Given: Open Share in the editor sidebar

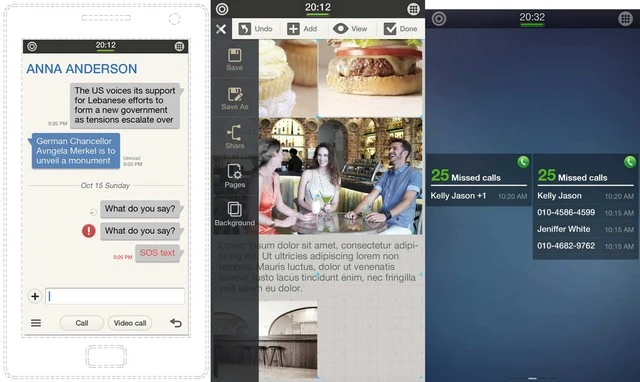Looking at the screenshot, I should tap(235, 137).
